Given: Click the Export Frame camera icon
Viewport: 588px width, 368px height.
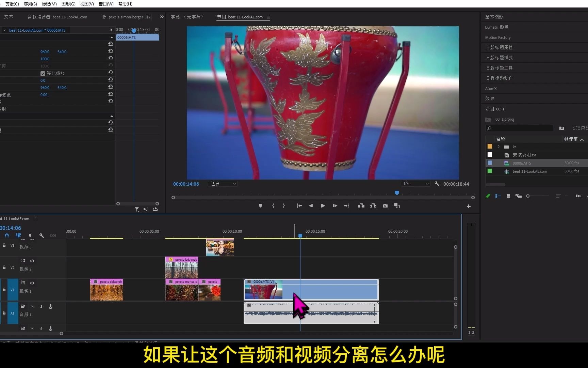Looking at the screenshot, I should [385, 205].
